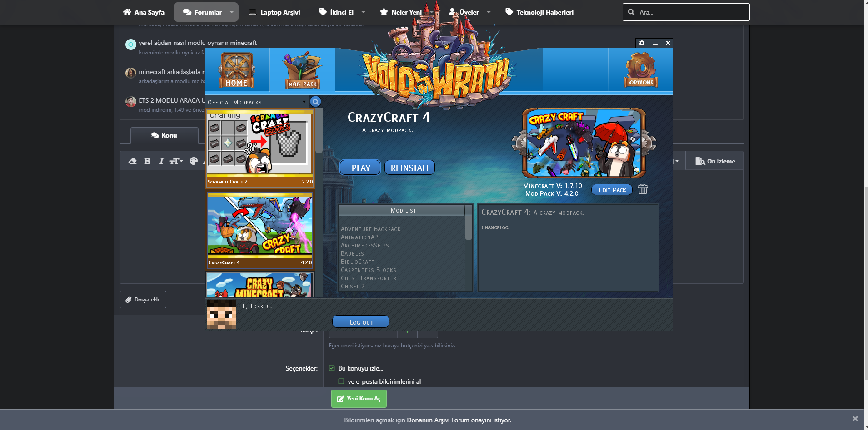Viewport: 868px width, 430px height.
Task: Open the Forumlar menu item
Action: tap(203, 12)
